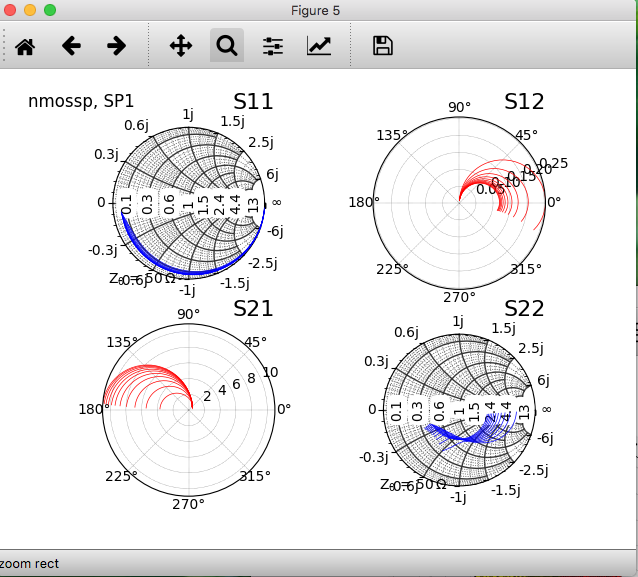Click the S11 plot title

click(x=253, y=101)
